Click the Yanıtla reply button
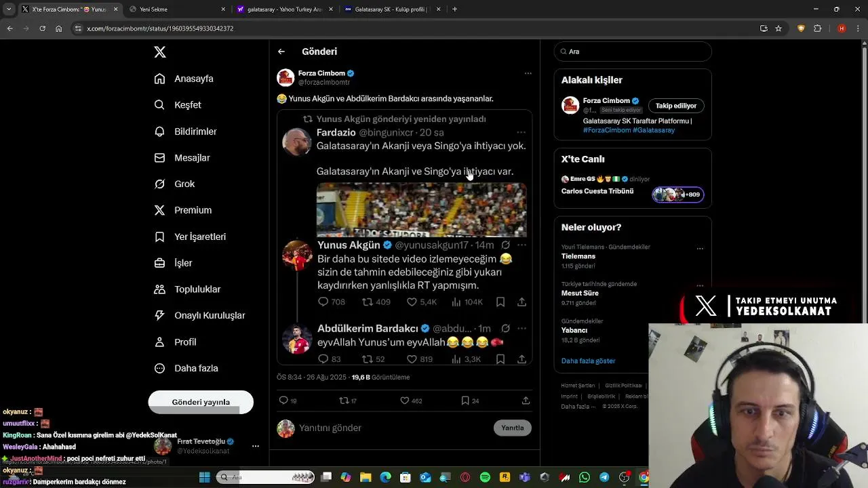Screen dimensions: 868x488 click(513, 428)
